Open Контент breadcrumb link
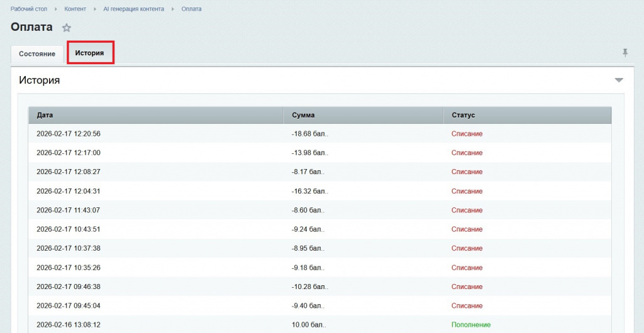Viewport: 644px width, 333px height. (x=75, y=9)
